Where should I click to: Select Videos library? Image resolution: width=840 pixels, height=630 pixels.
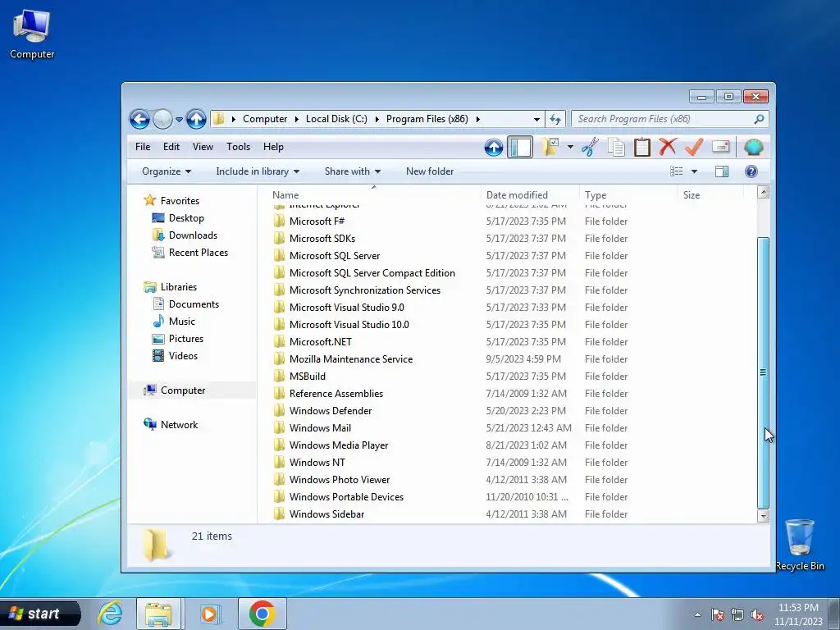coord(183,356)
